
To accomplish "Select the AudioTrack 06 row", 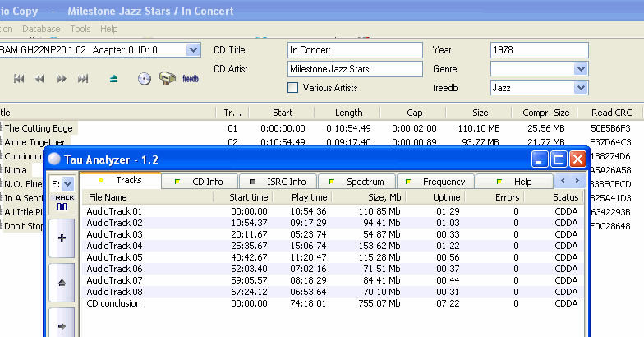I will coord(333,269).
